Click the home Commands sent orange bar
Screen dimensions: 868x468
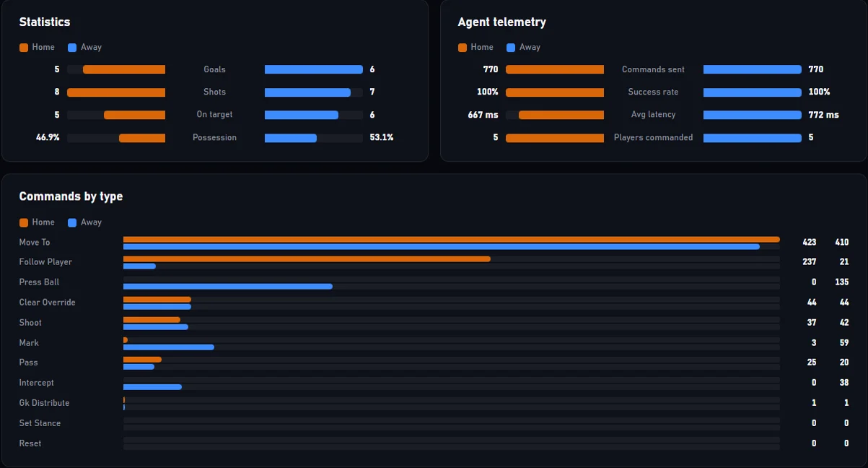click(x=555, y=69)
